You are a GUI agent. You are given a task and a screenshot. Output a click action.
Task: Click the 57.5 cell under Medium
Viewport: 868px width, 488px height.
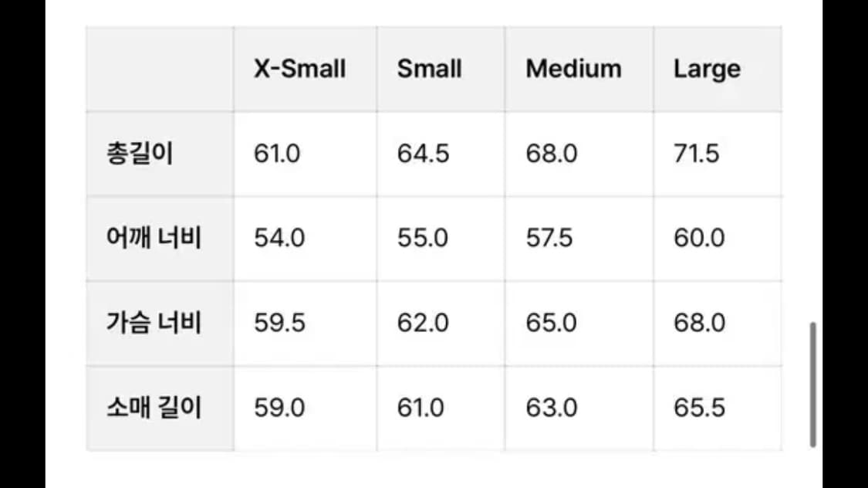[x=549, y=238]
